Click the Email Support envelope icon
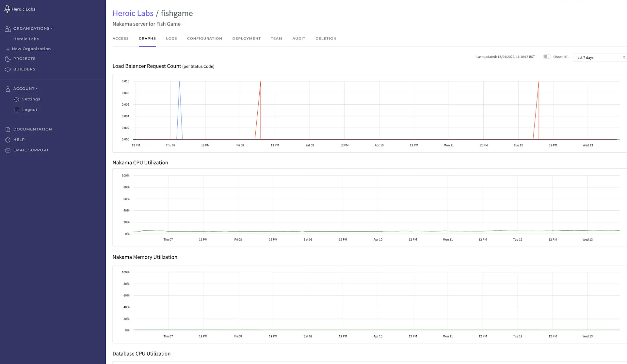 (8, 150)
